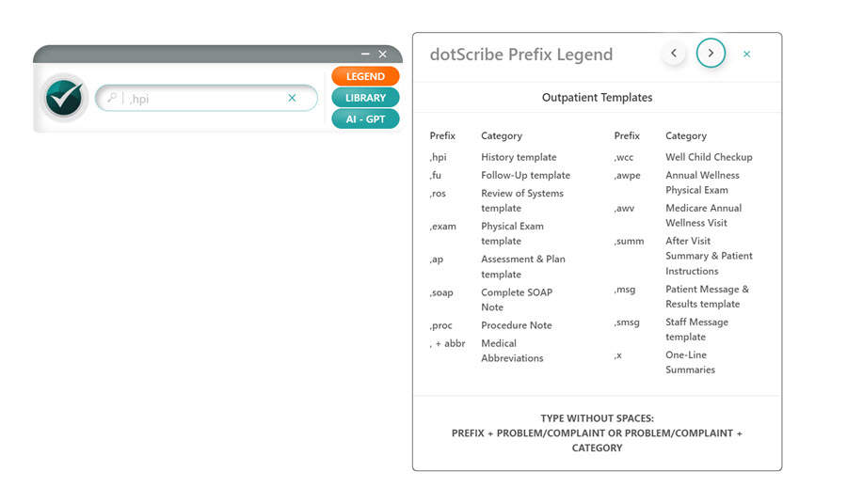The image size is (847, 504).
Task: Select the ,wcc prefix entry
Action: coord(624,157)
